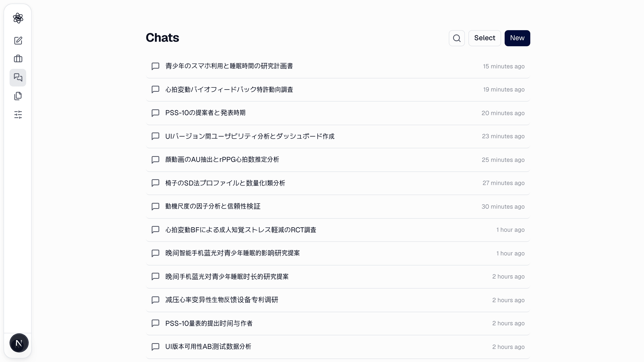Viewport: 644px width, 362px height.
Task: Open chat 减压心率变异性生物反馈设备专利调研
Action: (338, 300)
